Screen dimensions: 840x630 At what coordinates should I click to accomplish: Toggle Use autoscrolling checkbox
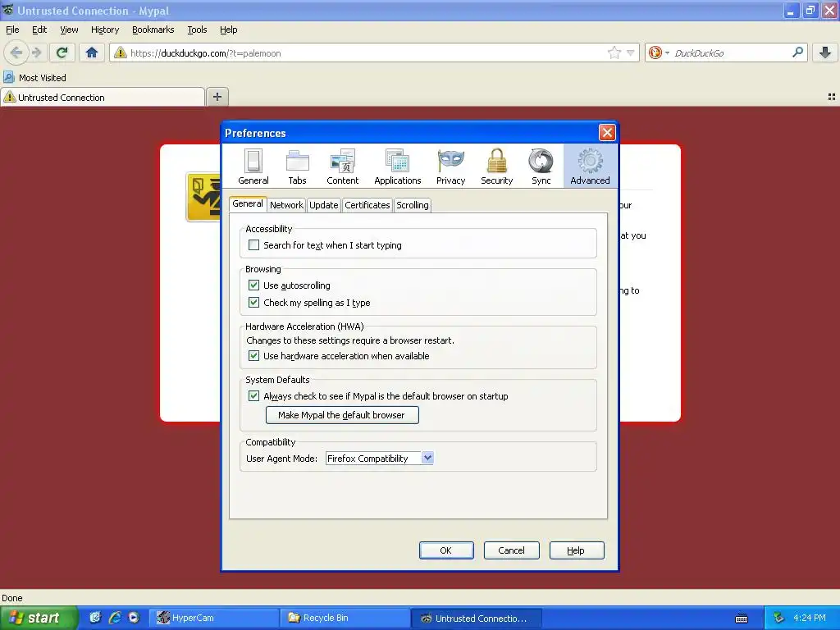click(254, 285)
